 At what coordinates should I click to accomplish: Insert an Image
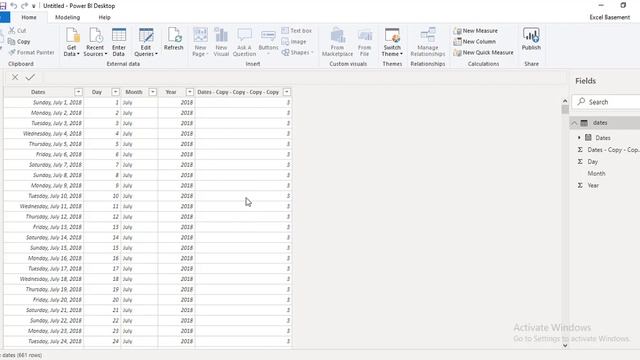click(294, 42)
